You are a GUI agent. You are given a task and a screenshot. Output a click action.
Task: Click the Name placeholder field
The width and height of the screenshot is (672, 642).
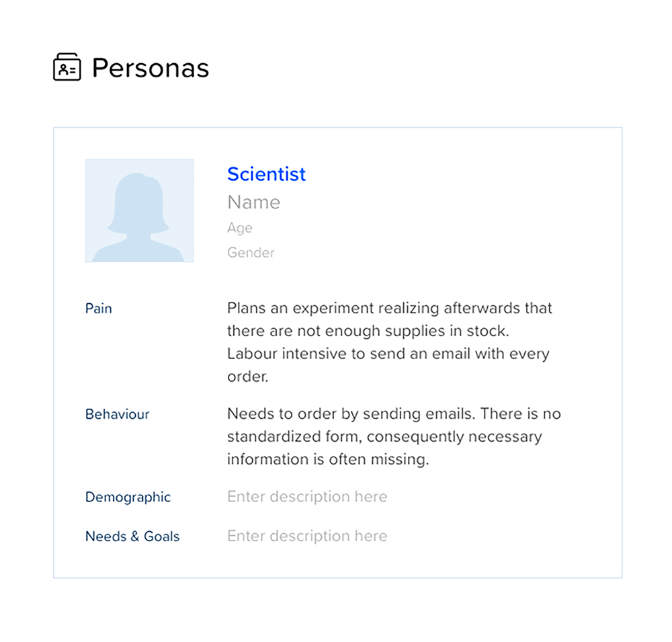tap(253, 202)
